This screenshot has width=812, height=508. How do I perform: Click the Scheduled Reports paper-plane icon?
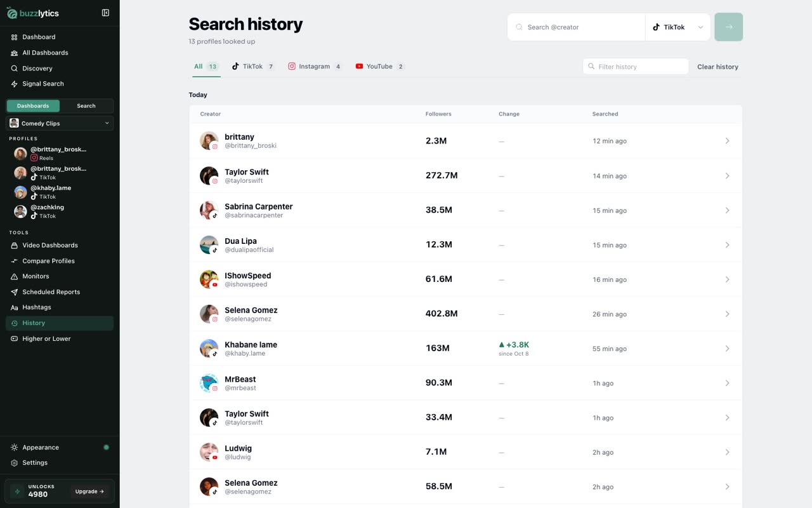(x=14, y=292)
